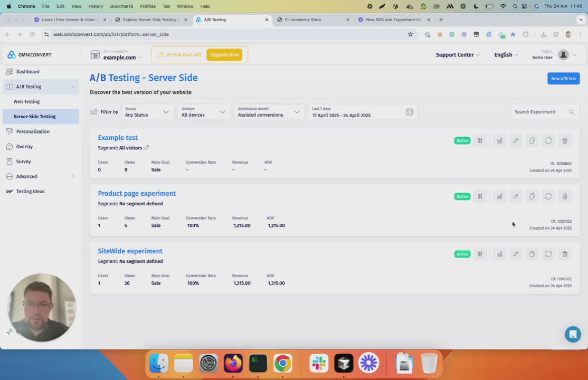Viewport: 588px width, 380px height.
Task: Edit the Example test experiment
Action: [x=516, y=141]
